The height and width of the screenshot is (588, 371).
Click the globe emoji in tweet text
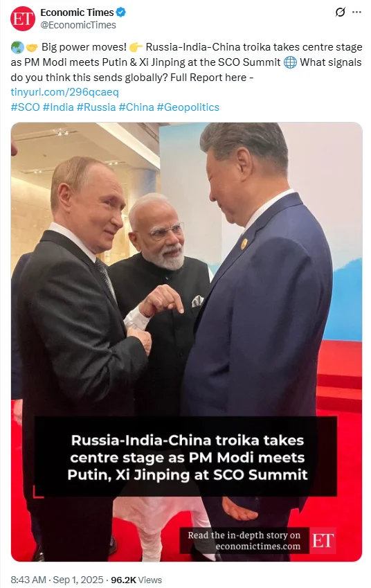click(290, 62)
